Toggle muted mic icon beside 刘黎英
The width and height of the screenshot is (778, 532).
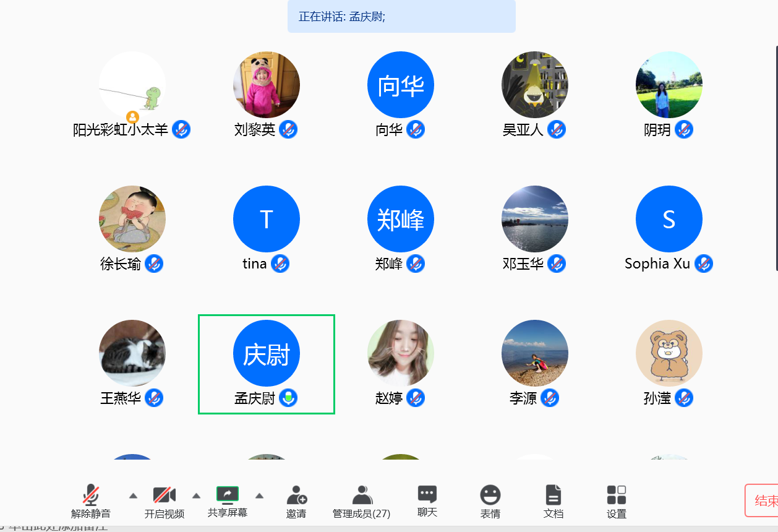point(288,130)
